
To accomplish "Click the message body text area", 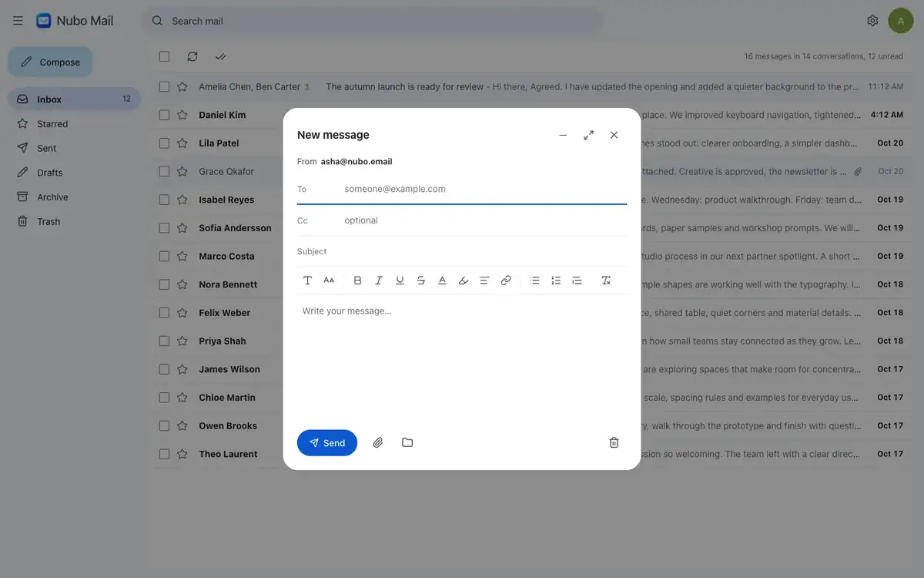I will 462,358.
